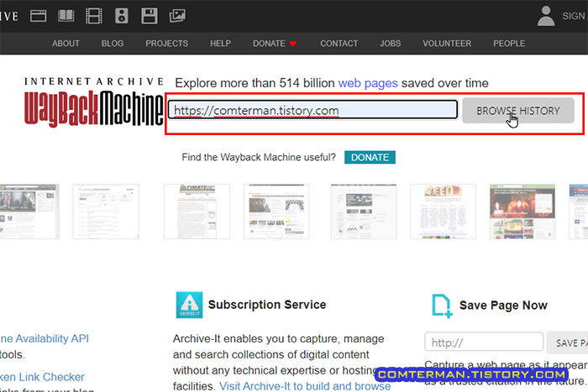This screenshot has height=392, width=588.
Task: Follow 'Visit Archive-It to build and browse' link
Action: [305, 386]
